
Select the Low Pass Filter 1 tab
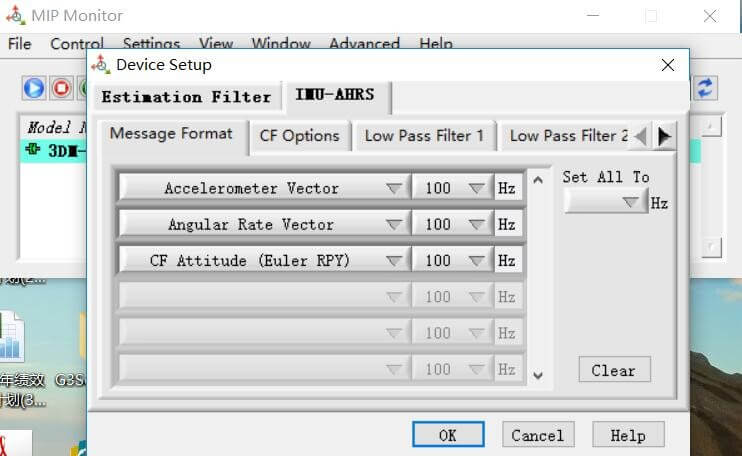(424, 136)
